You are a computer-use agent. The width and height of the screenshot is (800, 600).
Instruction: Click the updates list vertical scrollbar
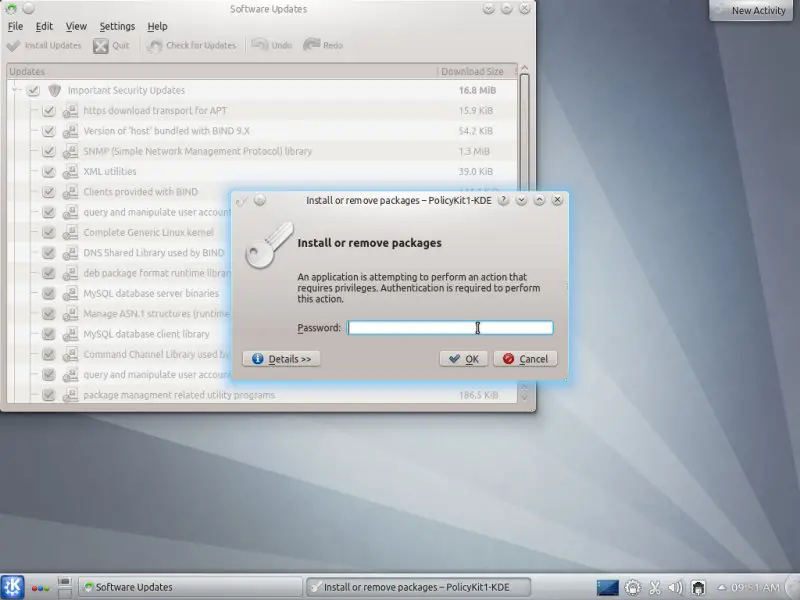tap(524, 230)
